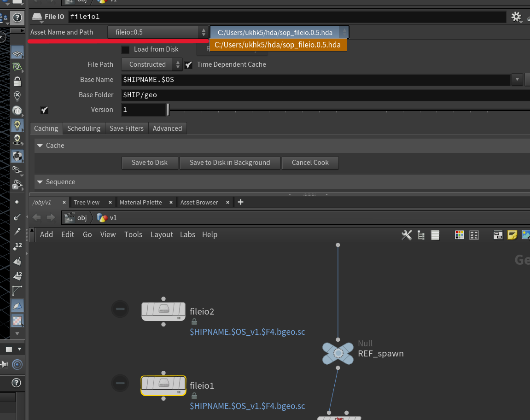530x420 pixels.
Task: Add a new pane tab with plus
Action: click(x=240, y=202)
